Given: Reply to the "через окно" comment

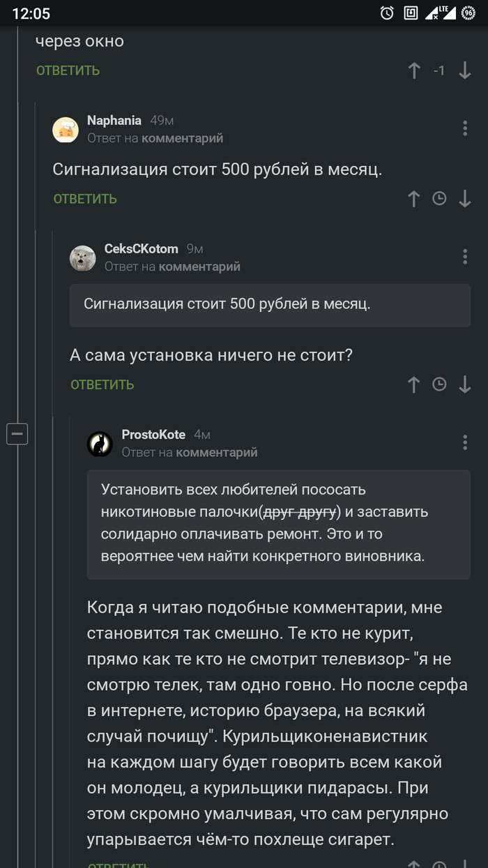Looking at the screenshot, I should coord(68,70).
